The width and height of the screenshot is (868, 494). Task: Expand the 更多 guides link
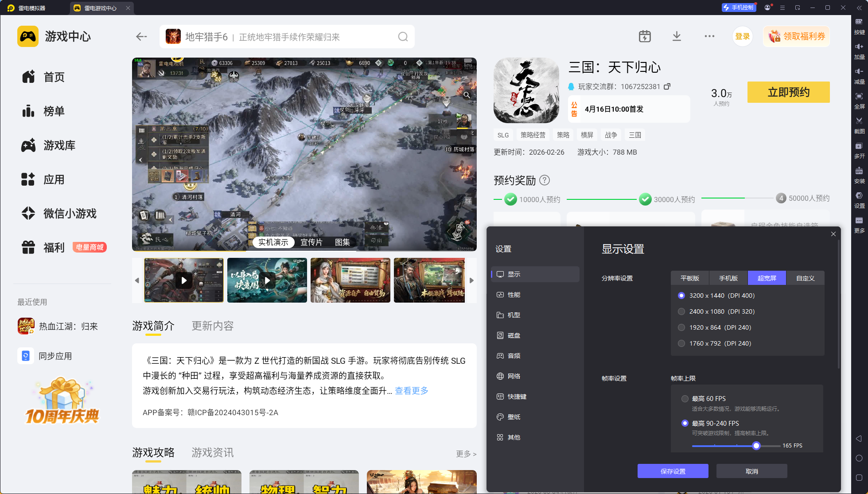coord(466,454)
